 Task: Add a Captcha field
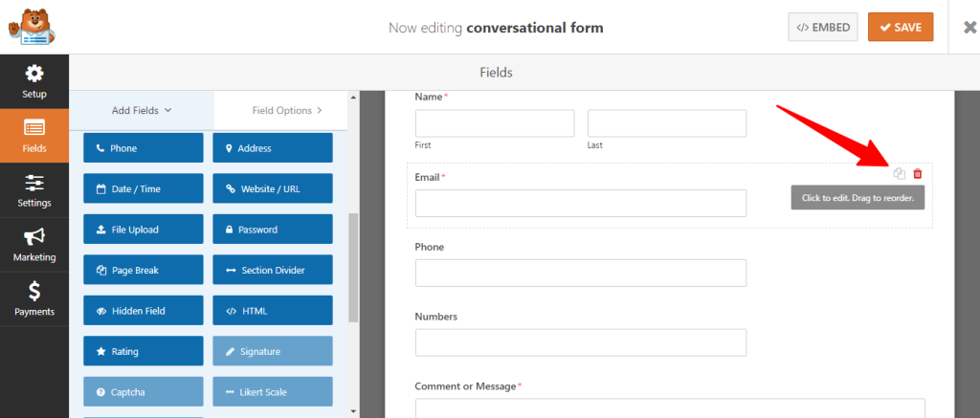(144, 392)
